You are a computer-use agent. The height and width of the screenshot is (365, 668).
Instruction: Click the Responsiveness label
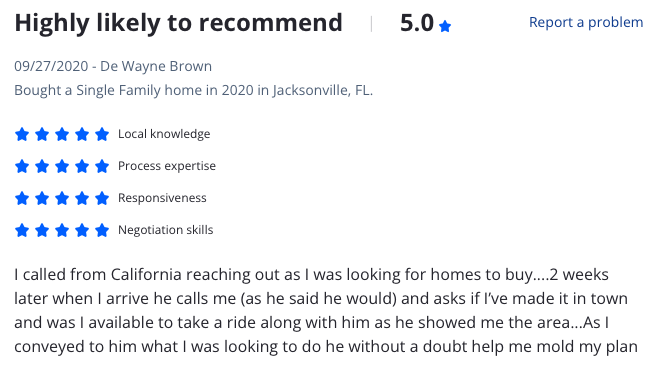162,198
